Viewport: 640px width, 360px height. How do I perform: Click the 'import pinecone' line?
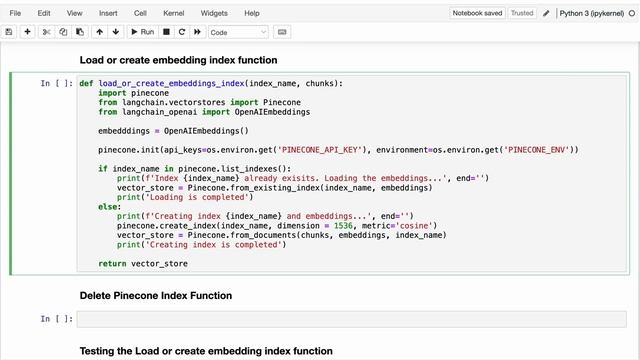point(133,93)
